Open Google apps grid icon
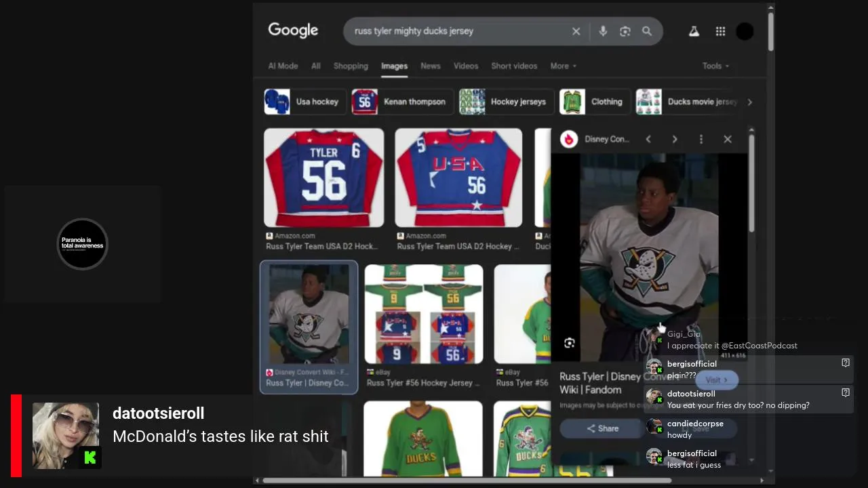Viewport: 868px width, 488px height. tap(720, 31)
